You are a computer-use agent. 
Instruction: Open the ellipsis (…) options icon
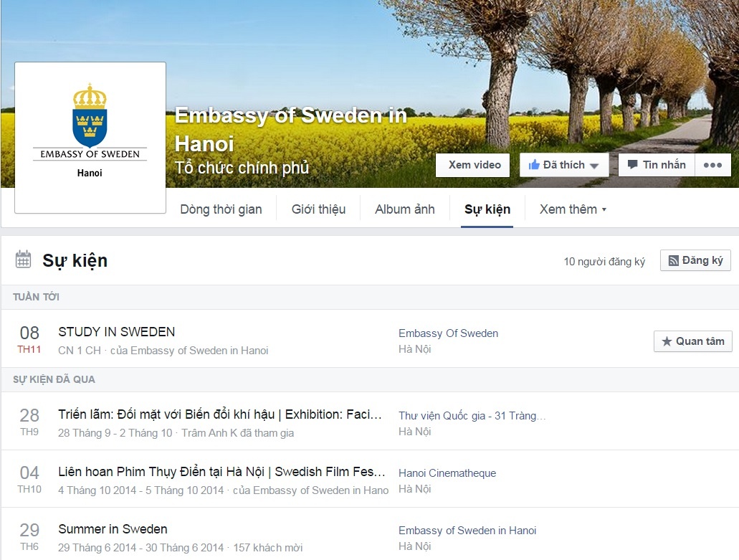712,164
